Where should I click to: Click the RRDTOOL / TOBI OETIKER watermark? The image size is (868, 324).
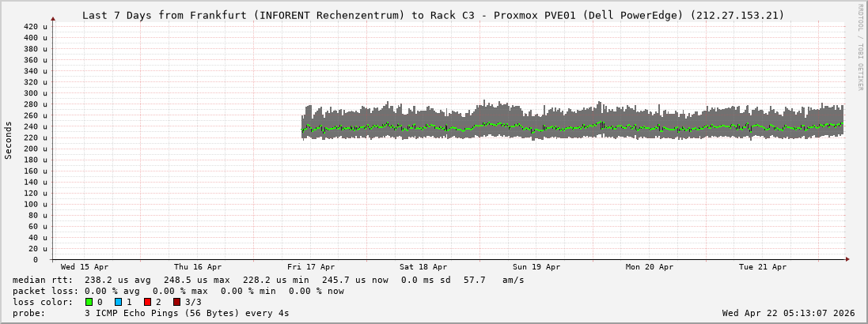[x=860, y=46]
